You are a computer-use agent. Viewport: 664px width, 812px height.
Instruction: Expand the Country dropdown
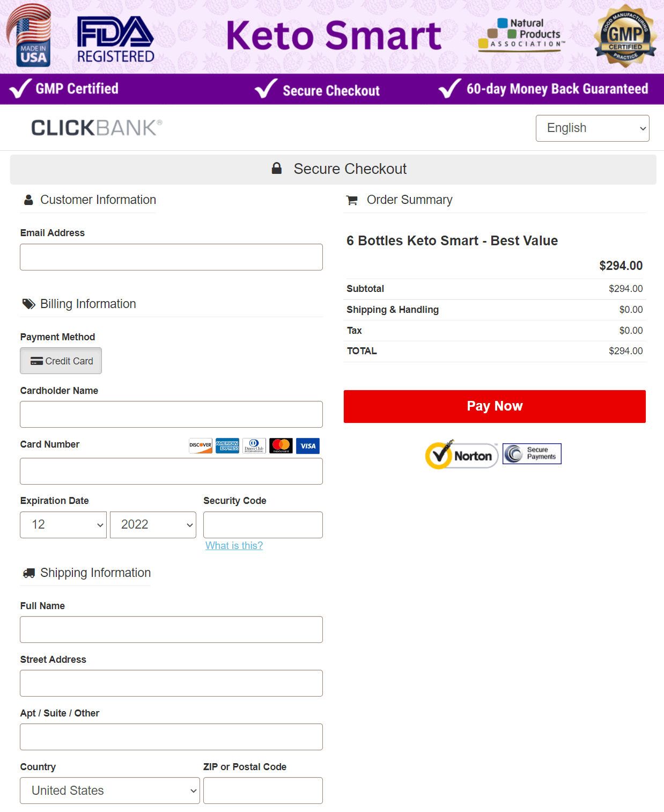click(x=110, y=791)
